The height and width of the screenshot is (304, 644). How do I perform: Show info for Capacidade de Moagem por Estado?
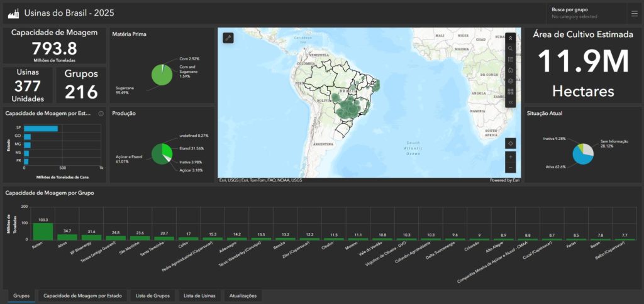coord(101,114)
